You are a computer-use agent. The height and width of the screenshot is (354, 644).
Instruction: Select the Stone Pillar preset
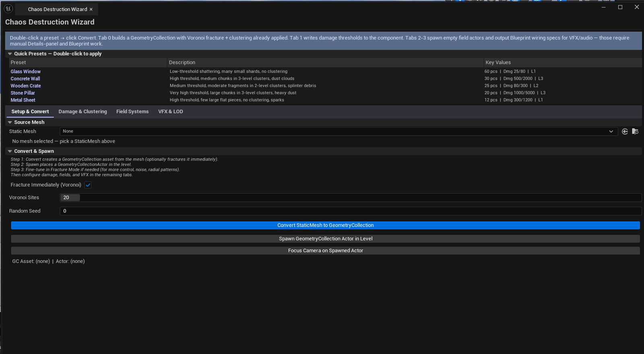pyautogui.click(x=23, y=93)
